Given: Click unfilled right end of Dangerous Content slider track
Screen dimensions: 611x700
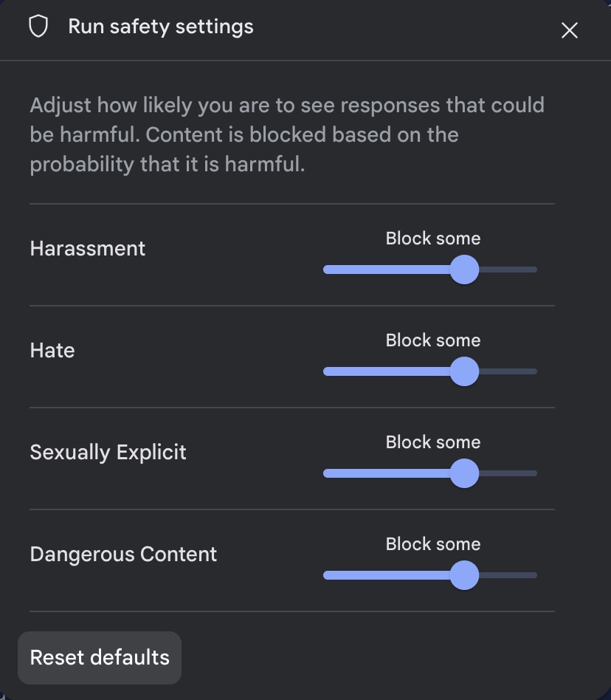Looking at the screenshot, I should [517, 575].
